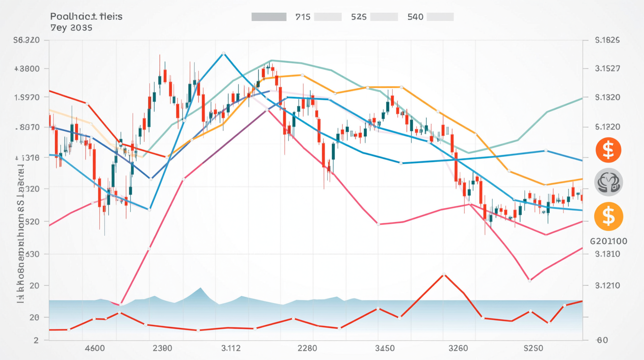
Task: Click the G201100 label under the coins
Action: pos(608,241)
